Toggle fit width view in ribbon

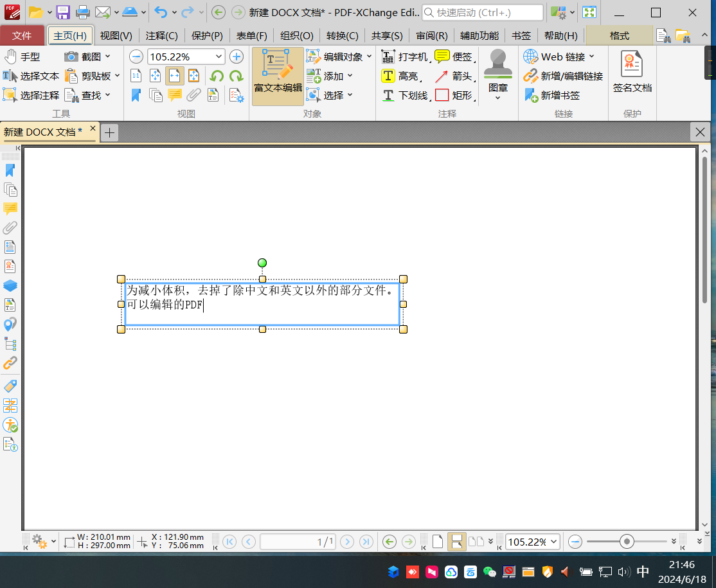[x=174, y=76]
